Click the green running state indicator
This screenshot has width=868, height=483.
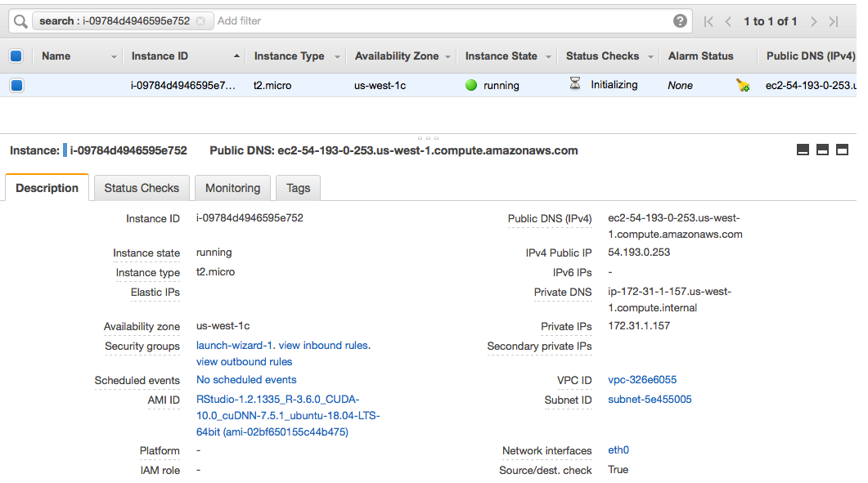pyautogui.click(x=471, y=85)
